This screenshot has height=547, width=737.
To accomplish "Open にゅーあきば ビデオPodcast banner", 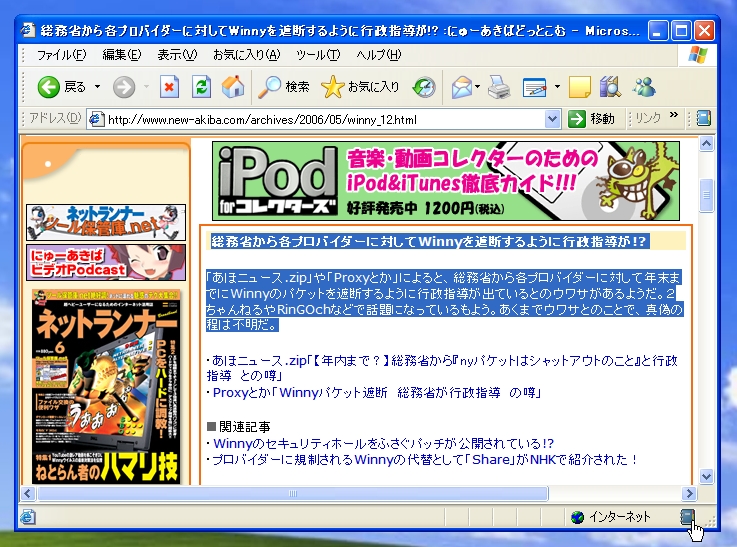I will pos(106,262).
